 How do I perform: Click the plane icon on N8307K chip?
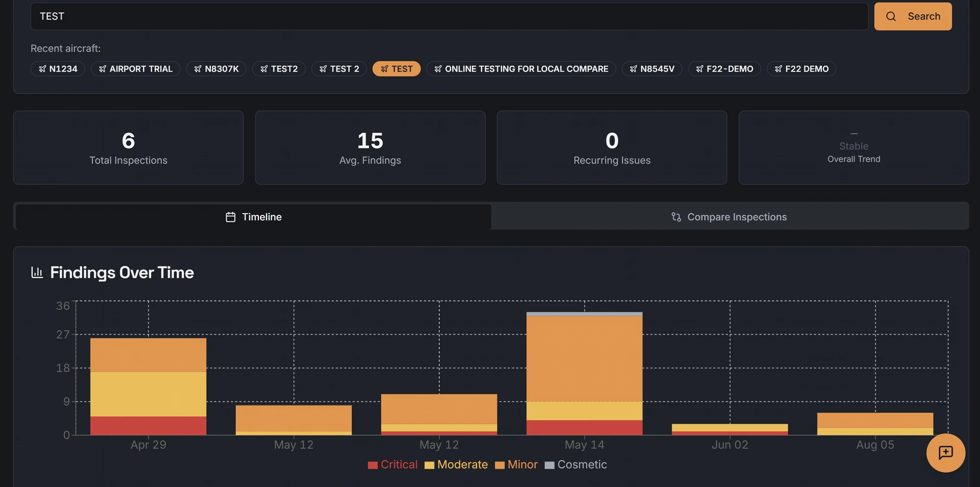(198, 69)
